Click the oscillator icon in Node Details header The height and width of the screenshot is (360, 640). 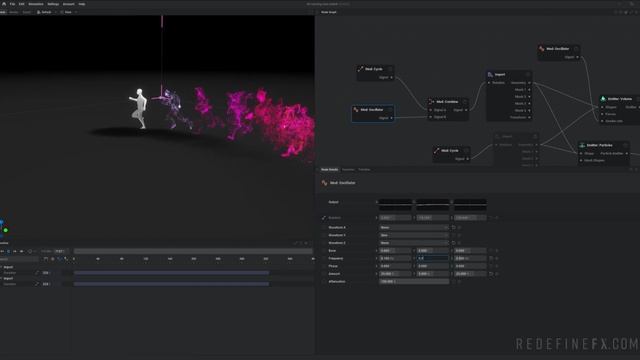click(324, 183)
